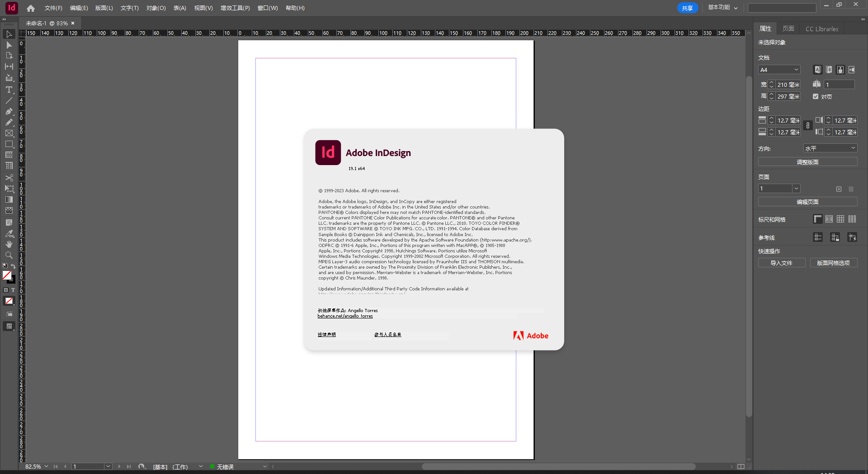Toggle the facing pages (对页) checkbox

tap(816, 96)
